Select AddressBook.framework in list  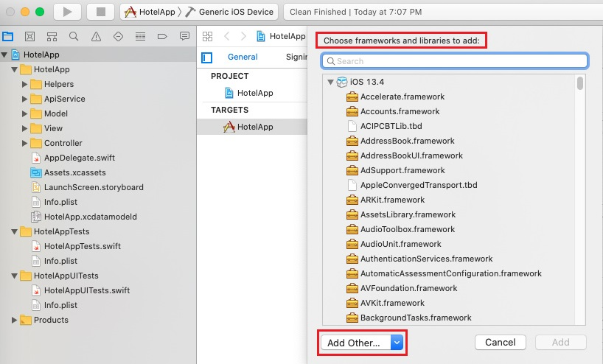pos(407,141)
